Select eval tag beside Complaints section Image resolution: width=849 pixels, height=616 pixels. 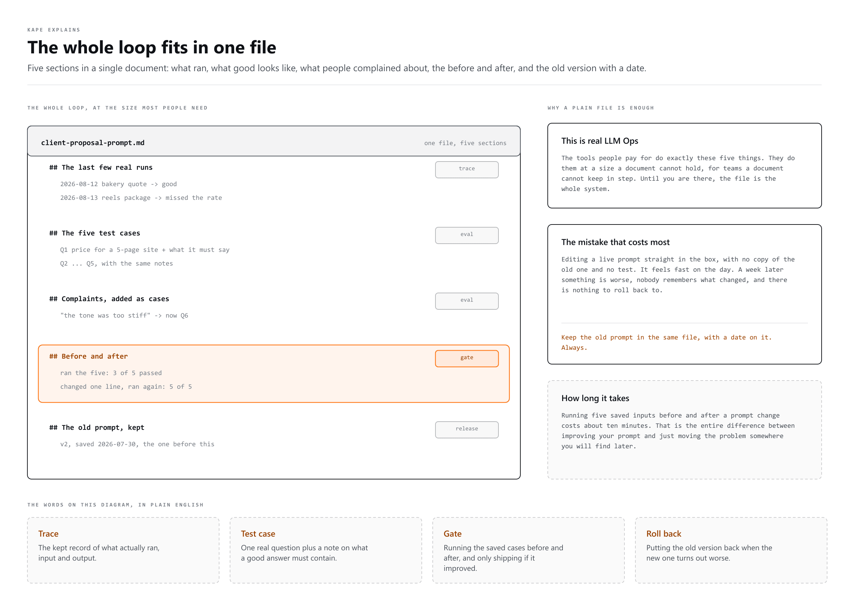(x=466, y=301)
